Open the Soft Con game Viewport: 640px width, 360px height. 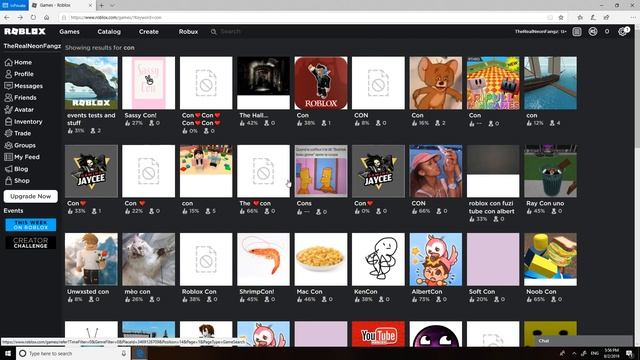click(x=493, y=260)
